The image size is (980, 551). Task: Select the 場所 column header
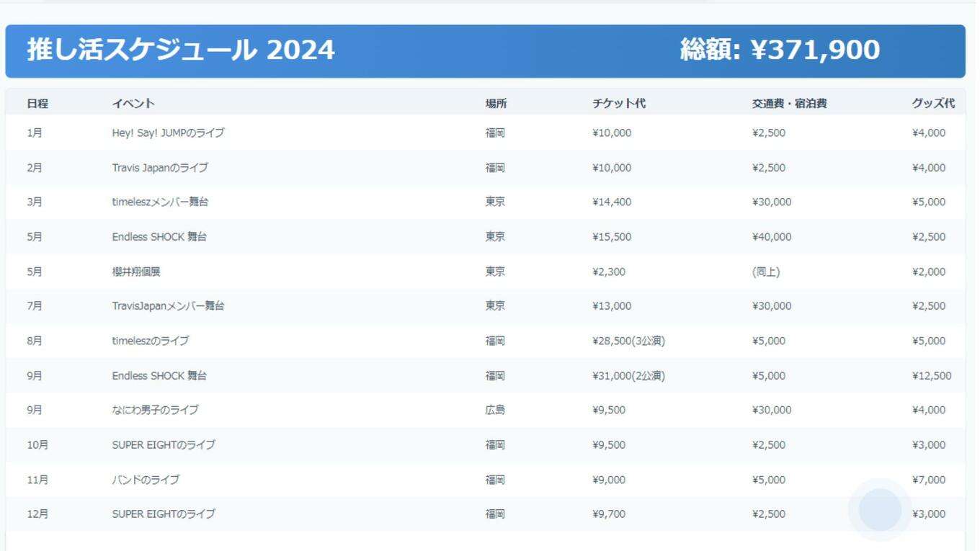click(496, 104)
